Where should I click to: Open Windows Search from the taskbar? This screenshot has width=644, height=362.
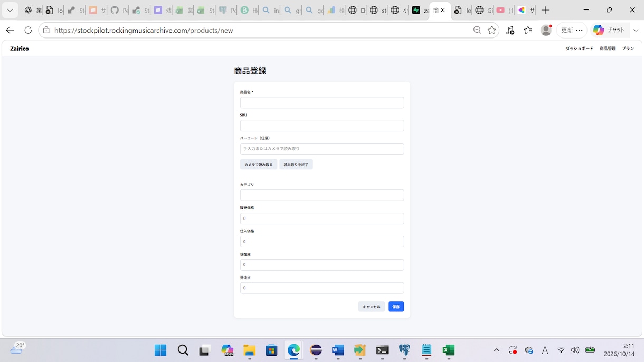[183, 350]
